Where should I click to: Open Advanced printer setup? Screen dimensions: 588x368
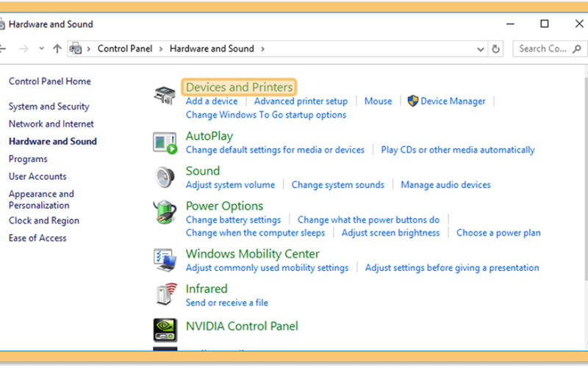click(301, 102)
